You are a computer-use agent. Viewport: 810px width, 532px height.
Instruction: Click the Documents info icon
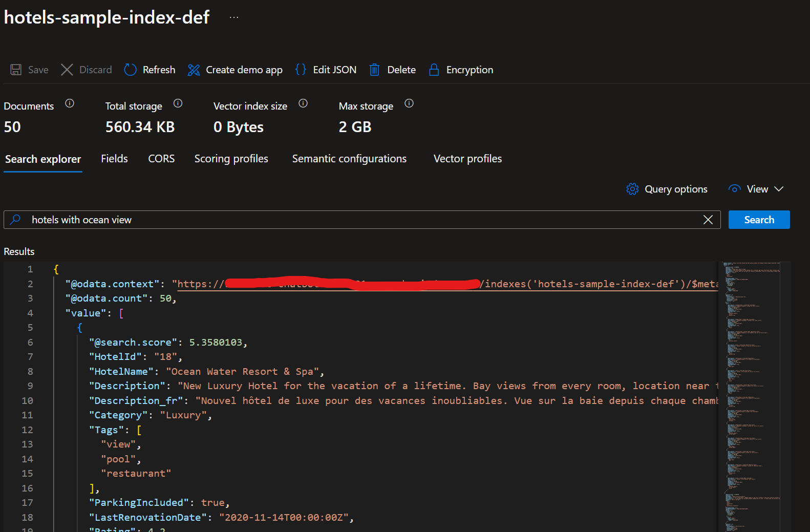point(70,103)
